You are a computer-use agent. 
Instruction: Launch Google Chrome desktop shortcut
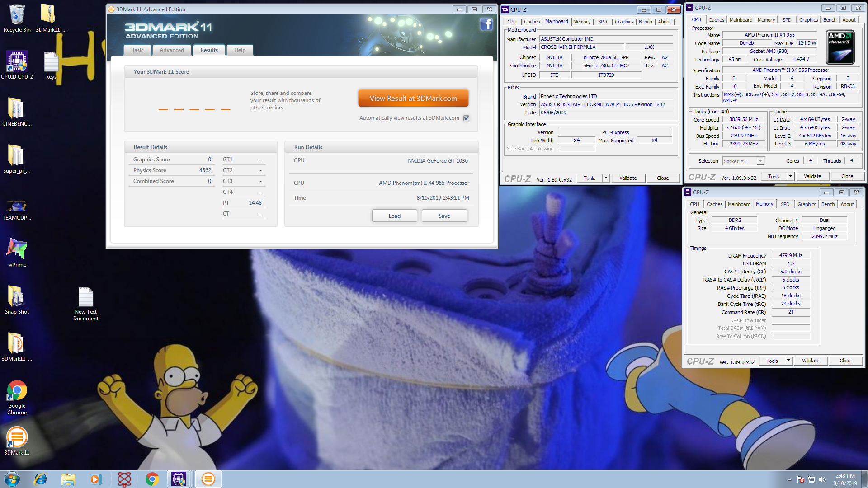click(x=17, y=398)
